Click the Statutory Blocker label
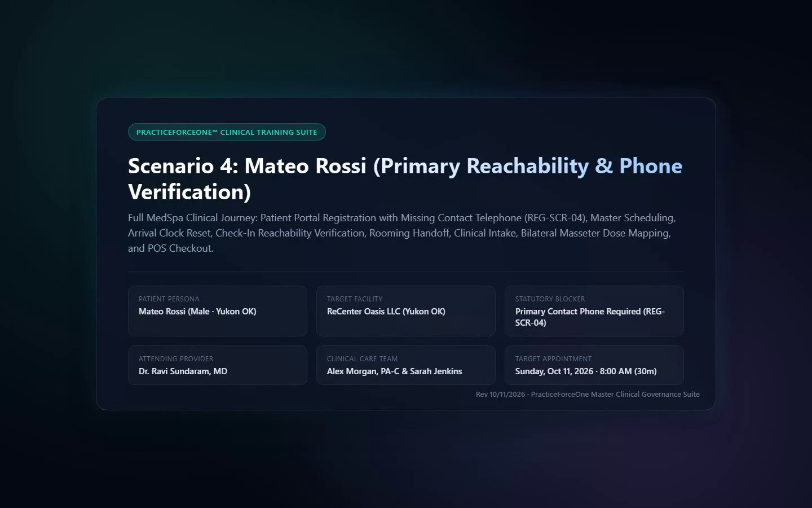 point(550,299)
